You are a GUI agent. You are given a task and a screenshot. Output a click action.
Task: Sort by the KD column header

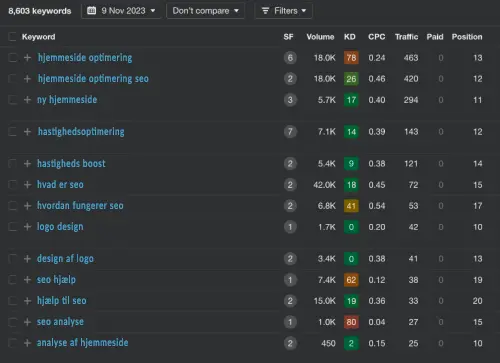click(x=350, y=37)
